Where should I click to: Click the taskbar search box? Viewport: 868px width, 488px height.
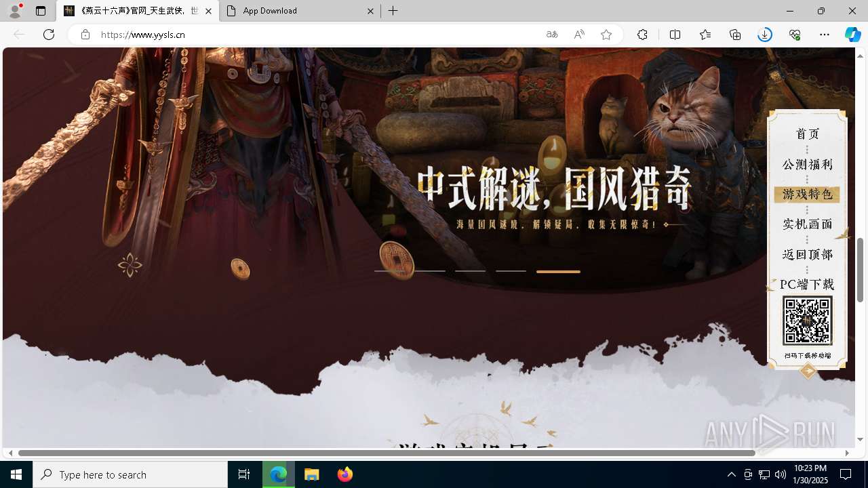(130, 474)
